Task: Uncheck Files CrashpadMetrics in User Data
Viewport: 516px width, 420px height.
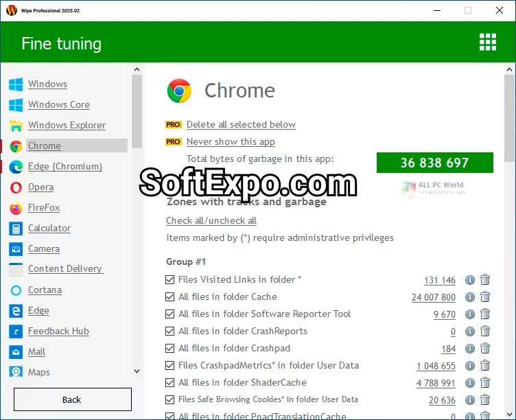Action: point(169,365)
